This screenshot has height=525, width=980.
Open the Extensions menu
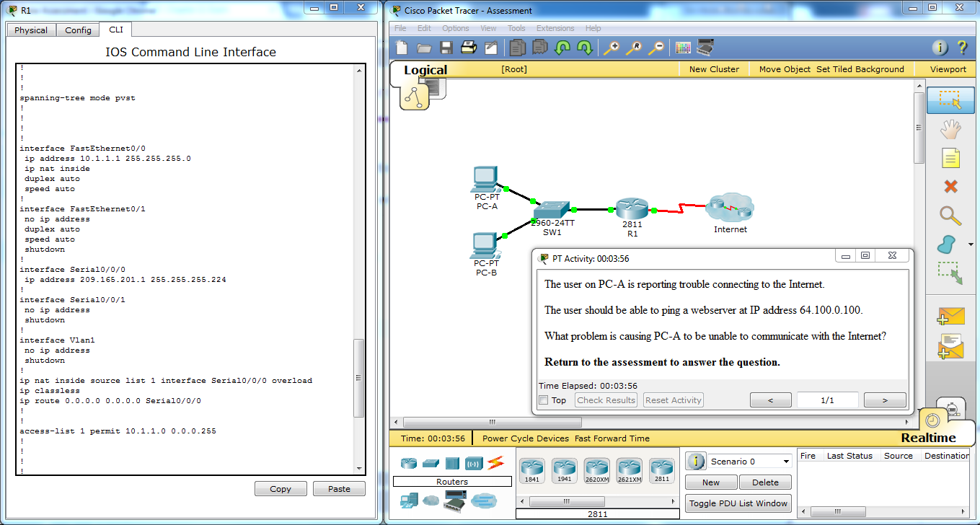(555, 28)
